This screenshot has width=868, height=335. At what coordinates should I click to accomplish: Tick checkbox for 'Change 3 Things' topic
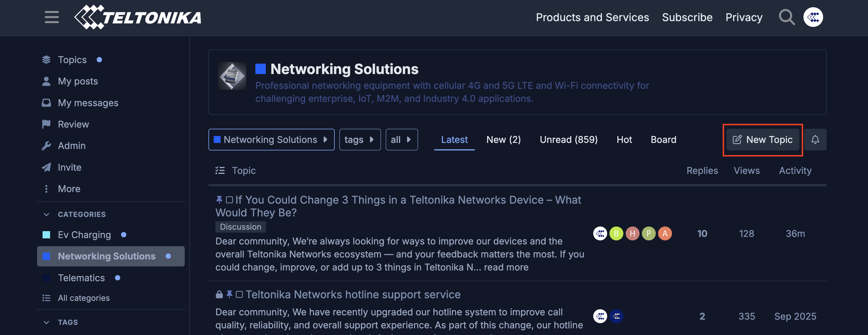pyautogui.click(x=230, y=200)
